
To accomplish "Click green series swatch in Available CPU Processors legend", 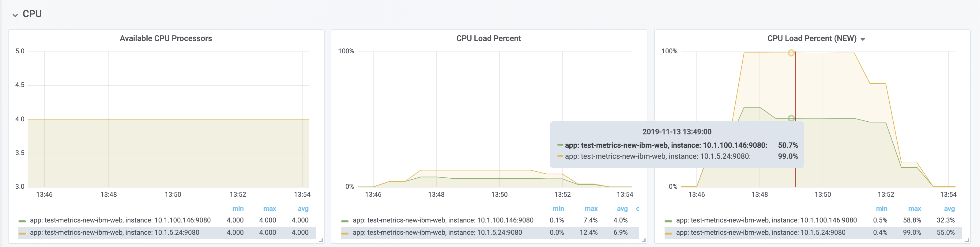I will click(x=22, y=221).
